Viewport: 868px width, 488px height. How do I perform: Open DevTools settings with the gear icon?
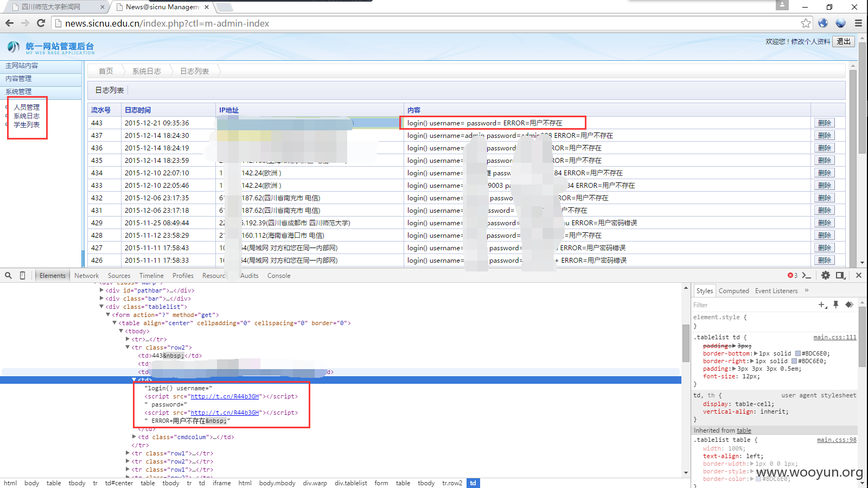coord(826,276)
